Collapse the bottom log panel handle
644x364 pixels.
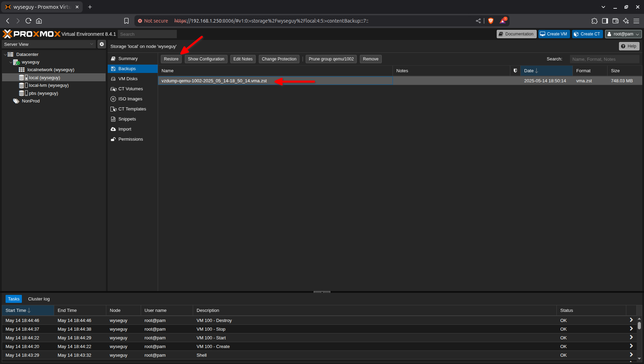[x=322, y=292]
